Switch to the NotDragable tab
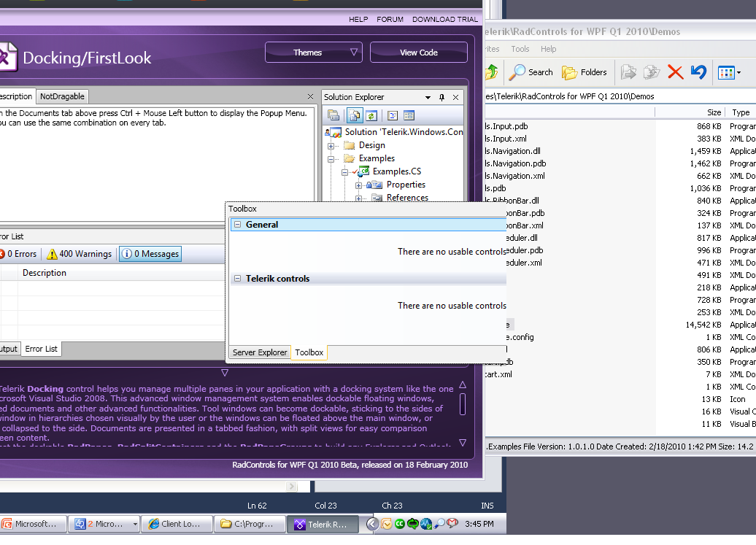The height and width of the screenshot is (545, 756). (x=62, y=96)
